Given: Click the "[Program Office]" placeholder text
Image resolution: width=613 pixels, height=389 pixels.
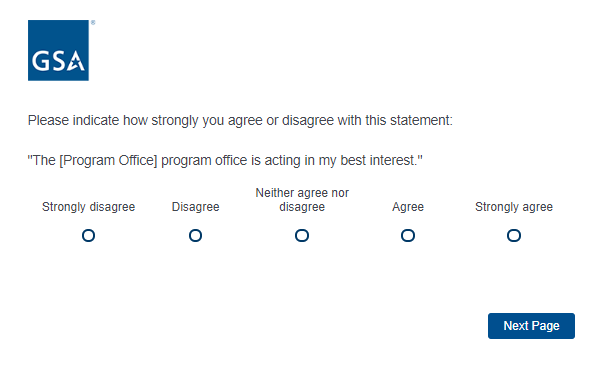Looking at the screenshot, I should pos(108,160).
